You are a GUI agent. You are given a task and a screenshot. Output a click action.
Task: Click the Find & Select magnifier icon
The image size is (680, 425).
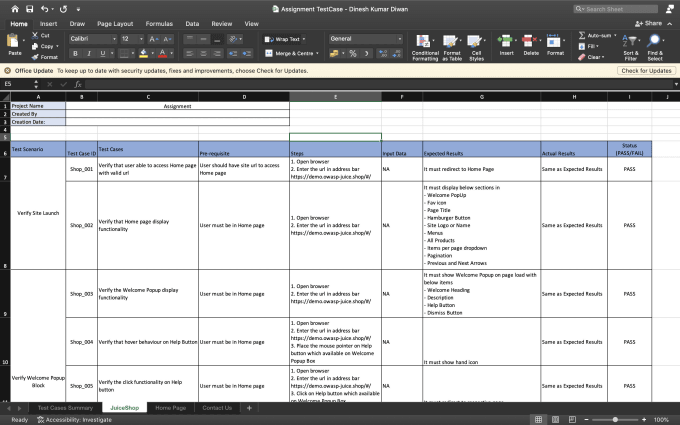coord(654,41)
